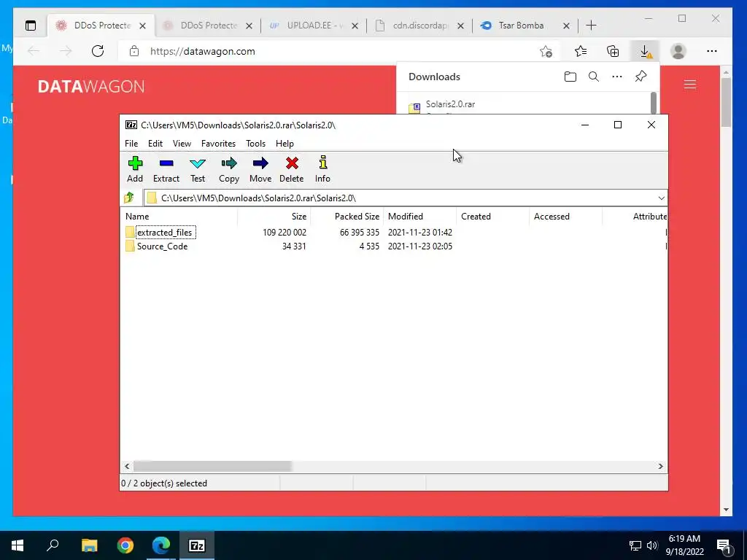Open the 7-Zip Edit menu
The height and width of the screenshot is (560, 747).
[155, 144]
